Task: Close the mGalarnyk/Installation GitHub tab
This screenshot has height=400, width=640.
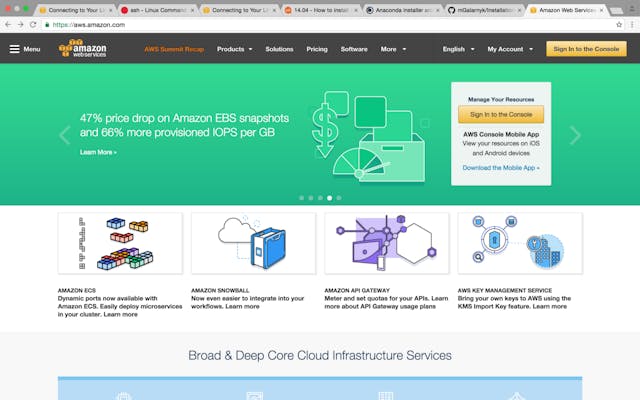Action: click(x=519, y=10)
